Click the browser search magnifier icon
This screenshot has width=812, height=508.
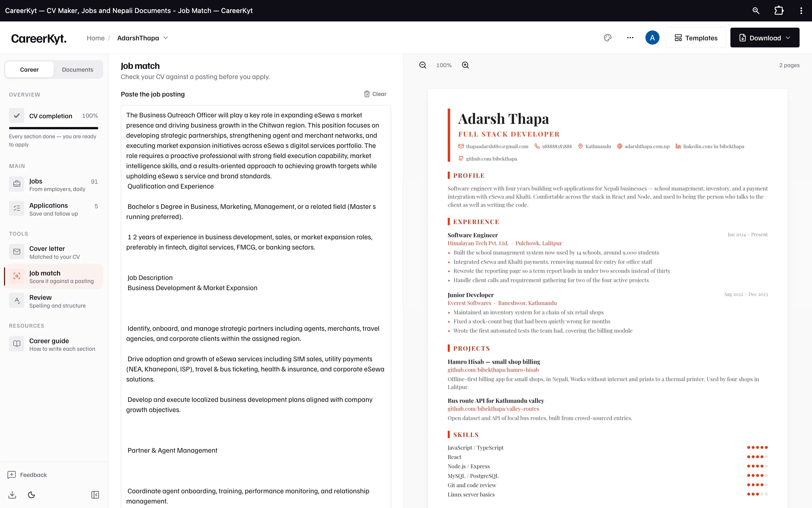coord(756,11)
